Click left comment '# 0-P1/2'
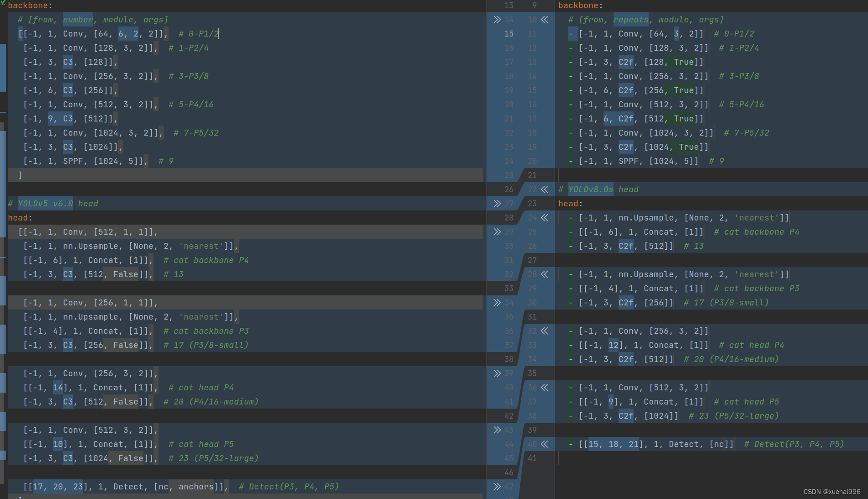 pyautogui.click(x=199, y=34)
